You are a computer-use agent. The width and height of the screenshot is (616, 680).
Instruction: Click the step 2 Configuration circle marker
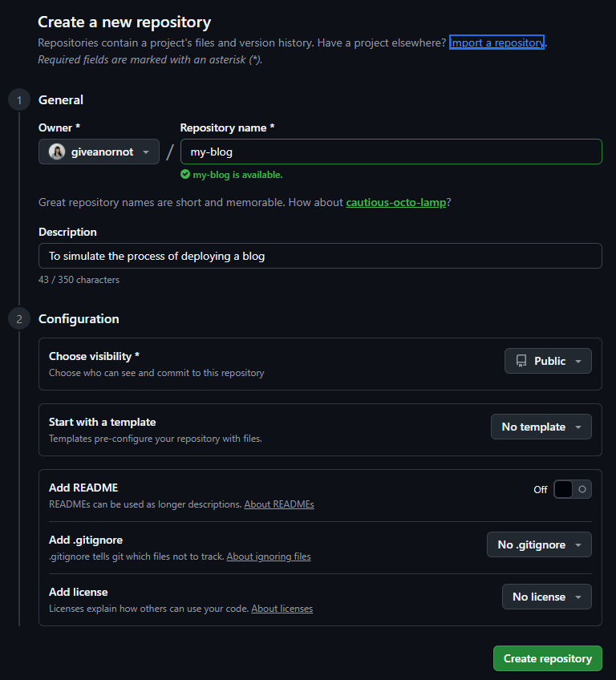click(18, 319)
